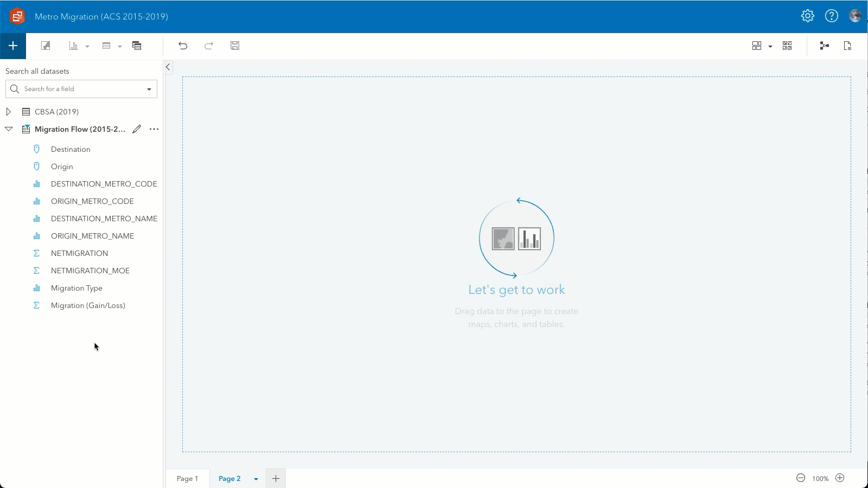
Task: Select the Map creation tool
Action: [x=46, y=46]
